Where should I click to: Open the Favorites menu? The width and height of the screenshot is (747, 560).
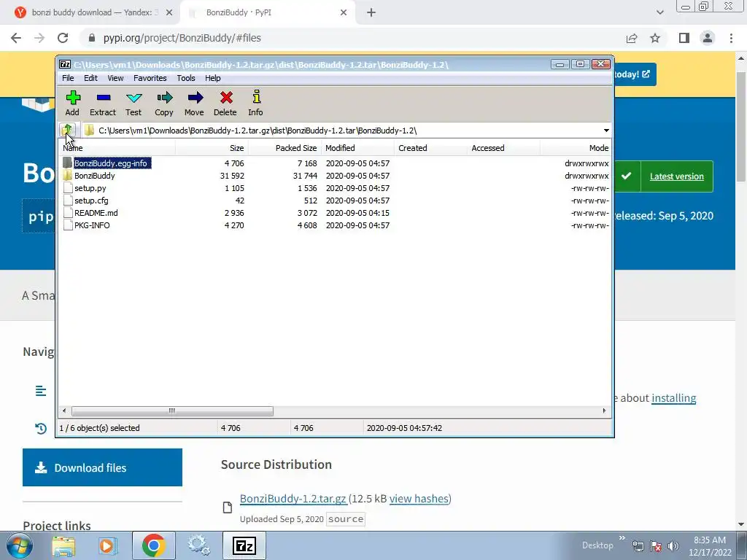pyautogui.click(x=150, y=78)
